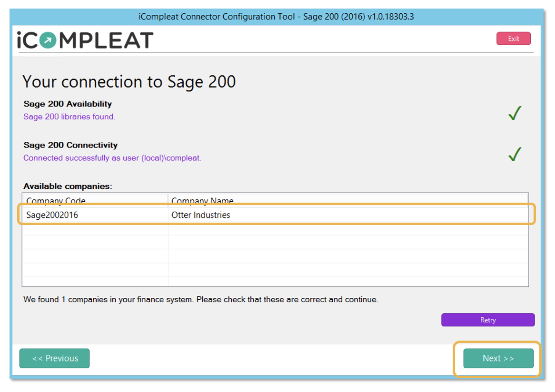Viewport: 555px width, 392px height.
Task: Click the Sage 200 Connectivity green checkmark
Action: [515, 154]
